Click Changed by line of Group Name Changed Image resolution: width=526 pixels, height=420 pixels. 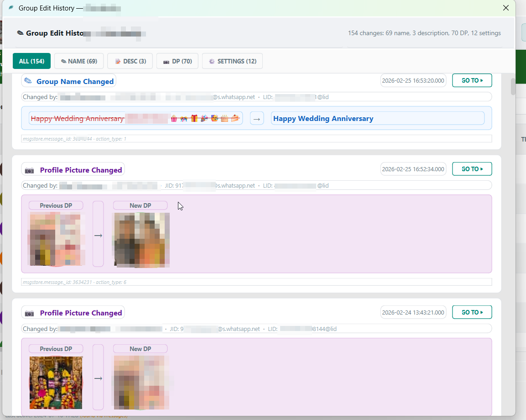pyautogui.click(x=257, y=97)
